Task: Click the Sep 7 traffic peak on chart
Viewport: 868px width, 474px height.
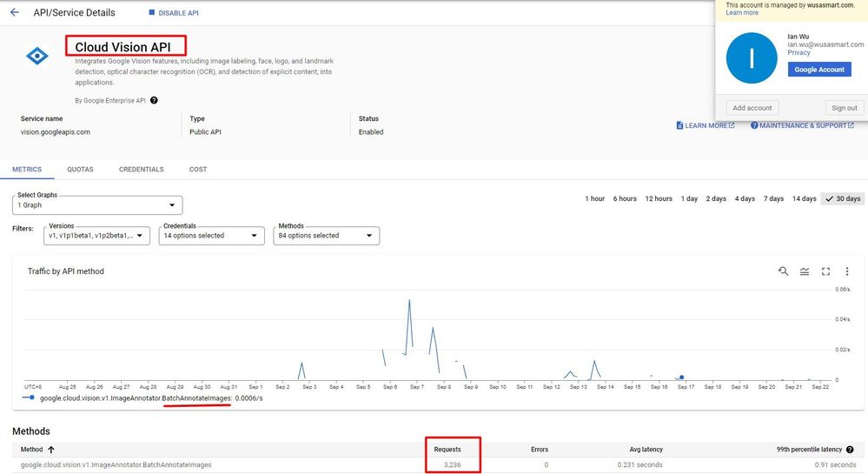Action: 409,300
